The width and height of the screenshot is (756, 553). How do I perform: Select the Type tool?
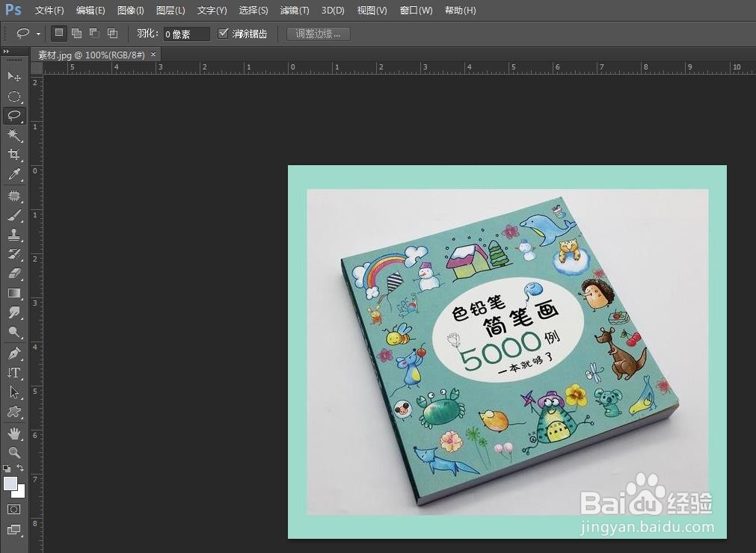point(14,372)
